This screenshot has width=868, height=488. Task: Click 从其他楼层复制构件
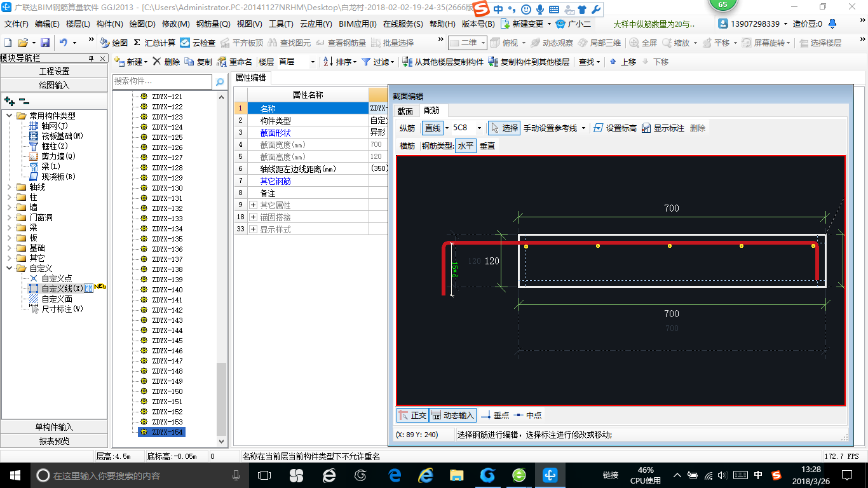(443, 62)
